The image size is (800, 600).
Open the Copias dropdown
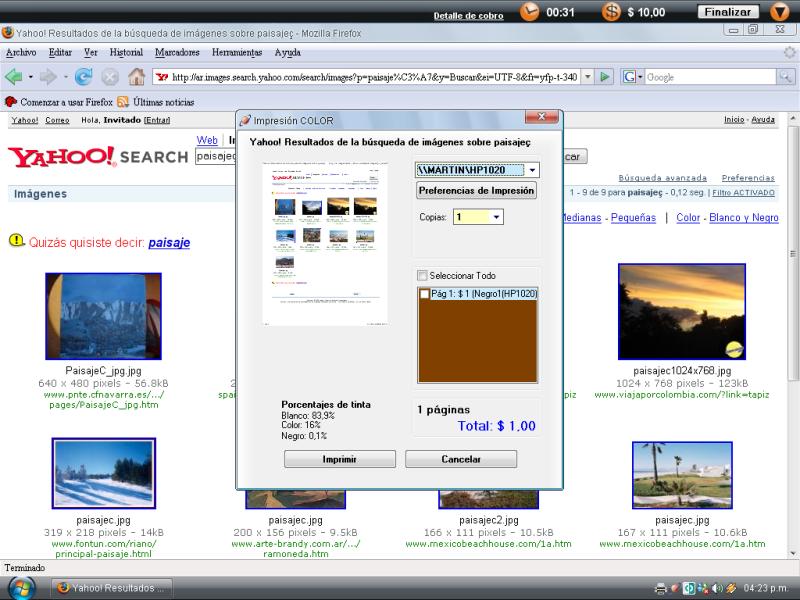(x=496, y=217)
